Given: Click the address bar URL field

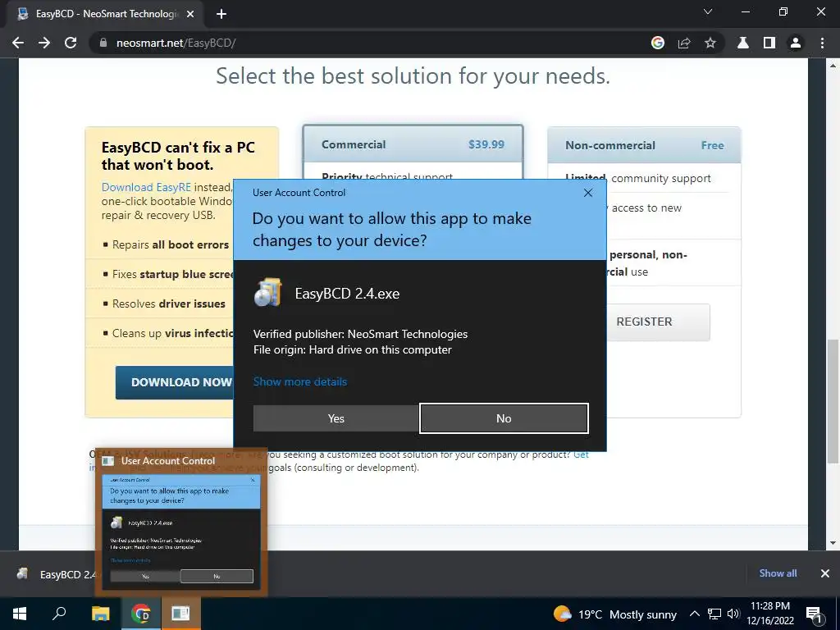Looking at the screenshot, I should click(x=375, y=43).
